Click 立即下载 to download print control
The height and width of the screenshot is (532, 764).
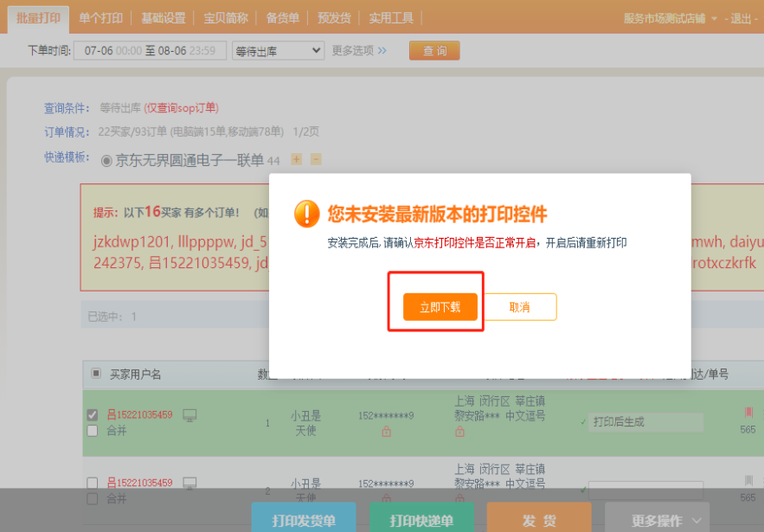click(440, 307)
